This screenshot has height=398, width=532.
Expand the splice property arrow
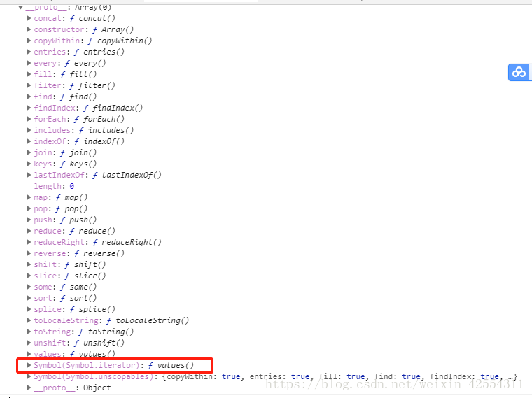tap(29, 309)
